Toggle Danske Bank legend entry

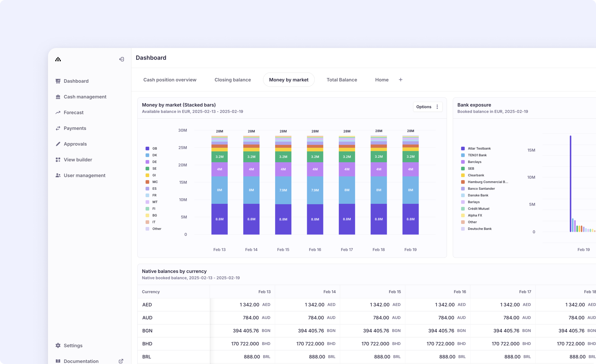click(475, 195)
